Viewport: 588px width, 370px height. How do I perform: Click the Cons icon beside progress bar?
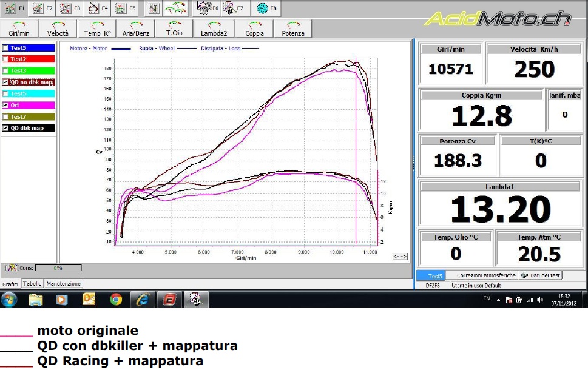point(11,267)
